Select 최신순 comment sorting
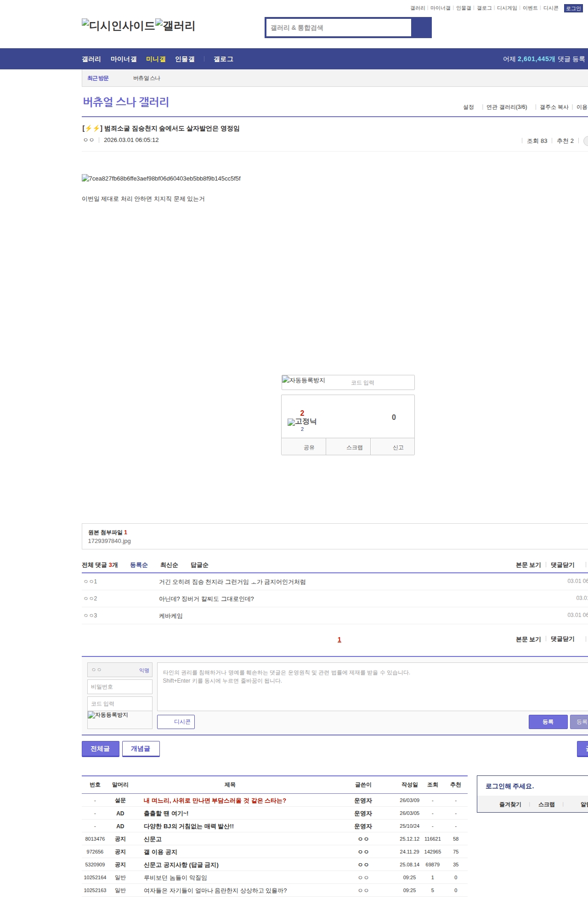Screen dimensions: 588x899 coord(169,565)
